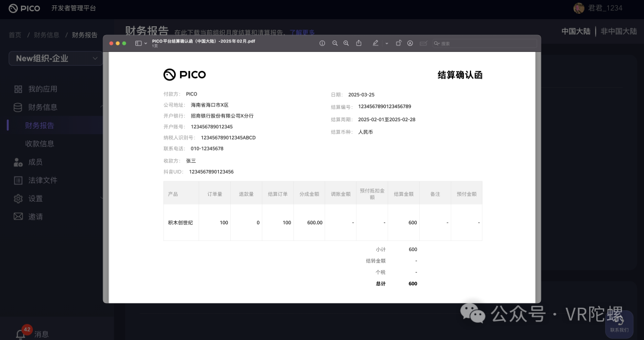Screen dimensions: 644x340
Task: Click the form filling toolbar icon
Action: coord(423,43)
